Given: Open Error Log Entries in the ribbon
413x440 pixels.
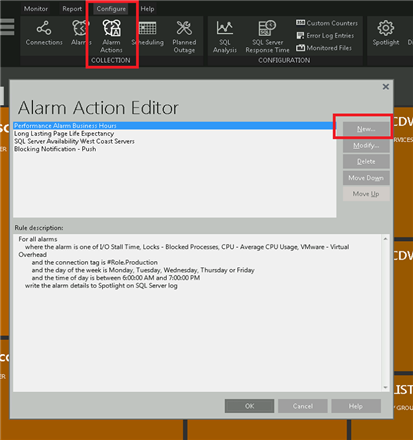Looking at the screenshot, I should tap(325, 35).
